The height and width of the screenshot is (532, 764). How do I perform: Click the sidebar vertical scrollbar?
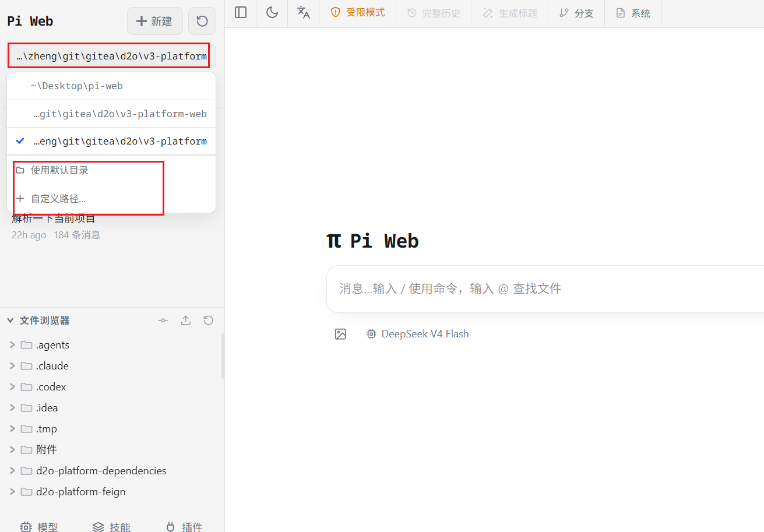click(222, 355)
